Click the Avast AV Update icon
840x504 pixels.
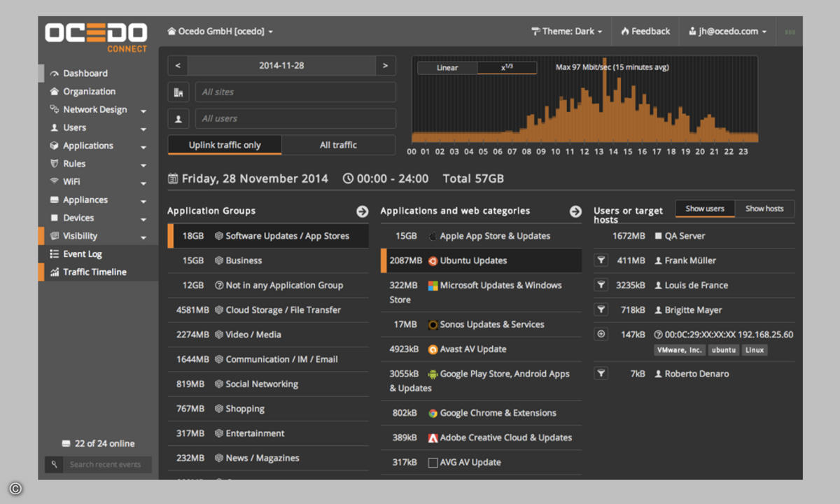[x=433, y=349]
